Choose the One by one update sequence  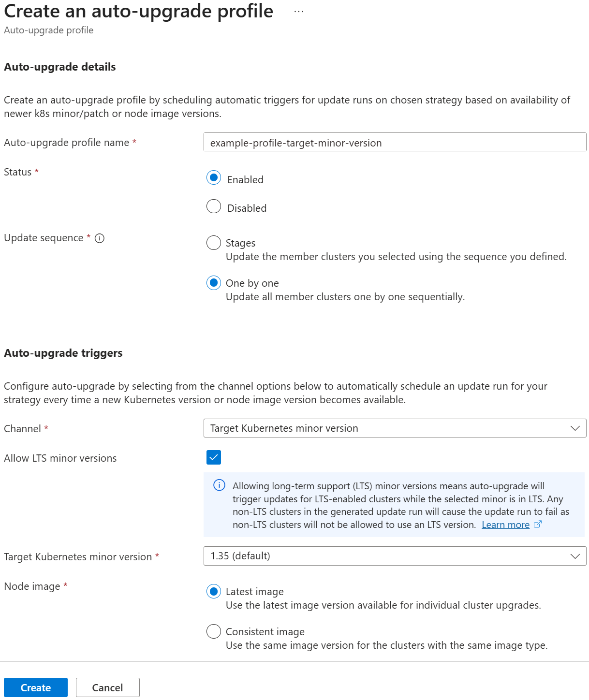pos(214,283)
